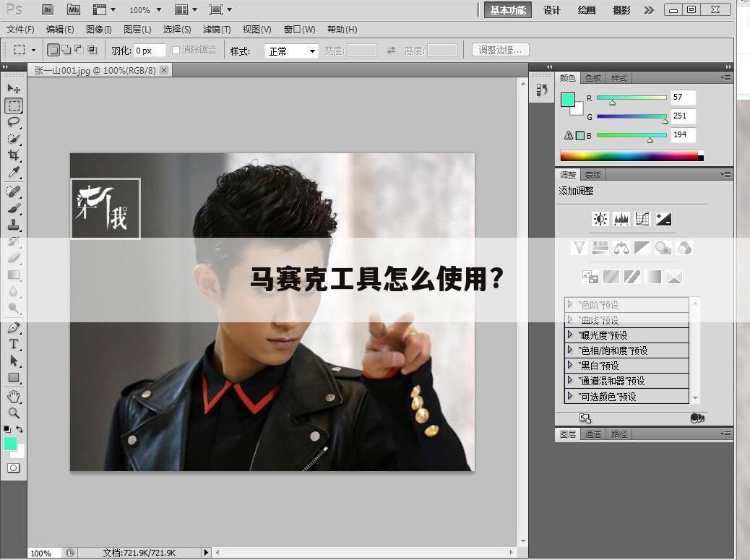This screenshot has width=750, height=560.
Task: Select the Brush tool
Action: pos(14,209)
